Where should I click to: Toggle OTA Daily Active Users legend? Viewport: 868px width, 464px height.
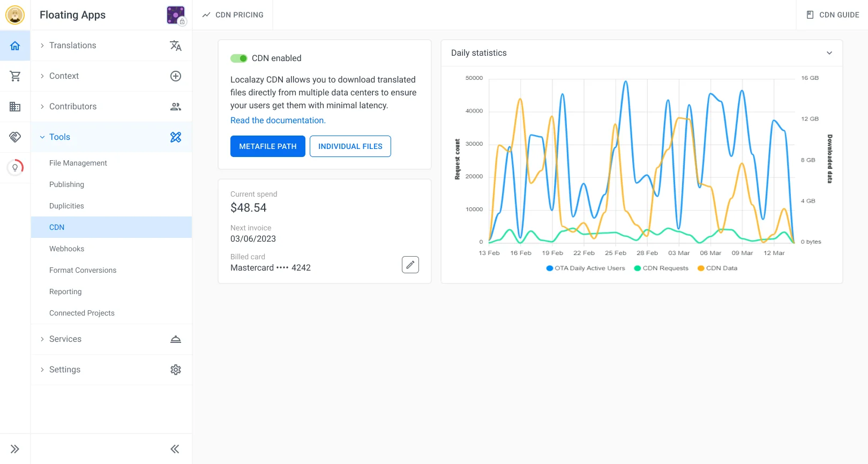586,268
